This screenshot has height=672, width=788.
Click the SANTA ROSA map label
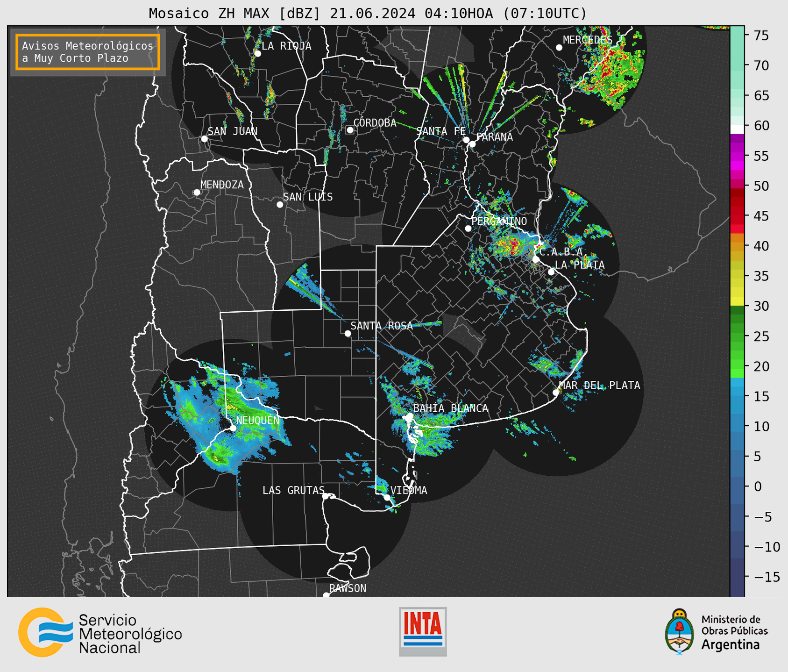click(382, 326)
